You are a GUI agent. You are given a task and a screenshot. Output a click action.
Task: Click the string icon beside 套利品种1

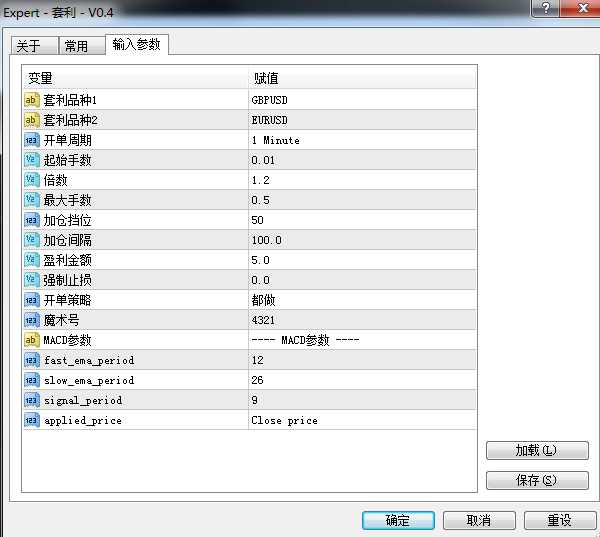coord(31,100)
